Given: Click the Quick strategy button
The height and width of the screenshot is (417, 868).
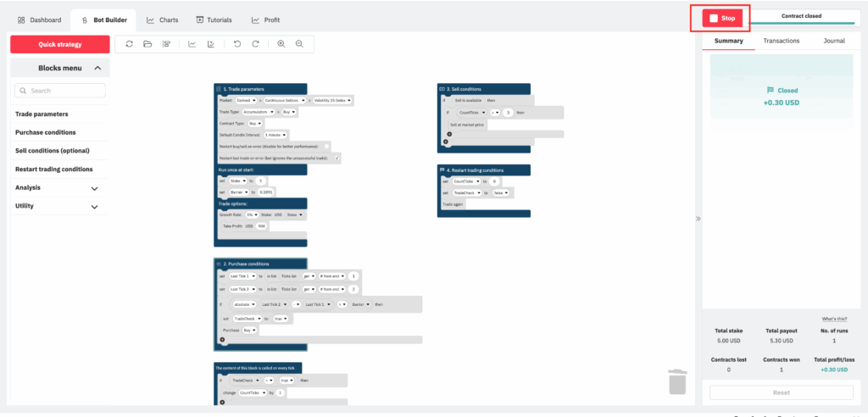Looking at the screenshot, I should click(60, 44).
